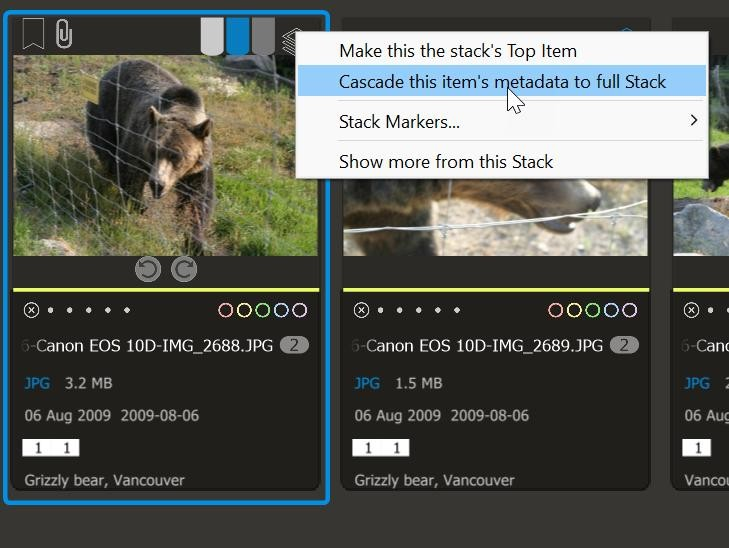Select the light gray marker on IMG_2688 card
The image size is (729, 548).
pos(212,36)
